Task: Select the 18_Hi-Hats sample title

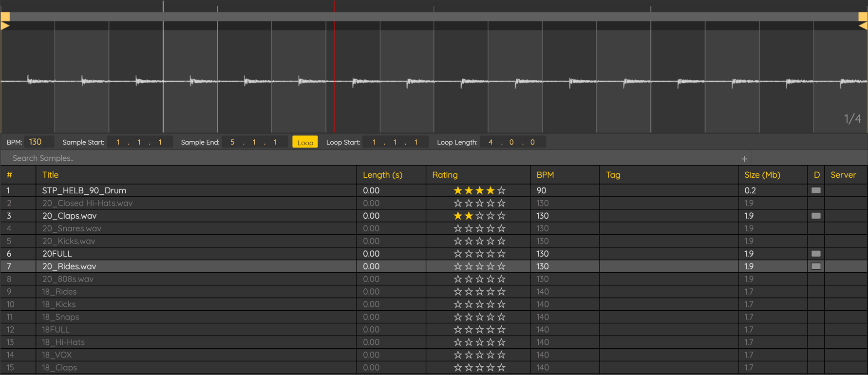Action: tap(63, 342)
